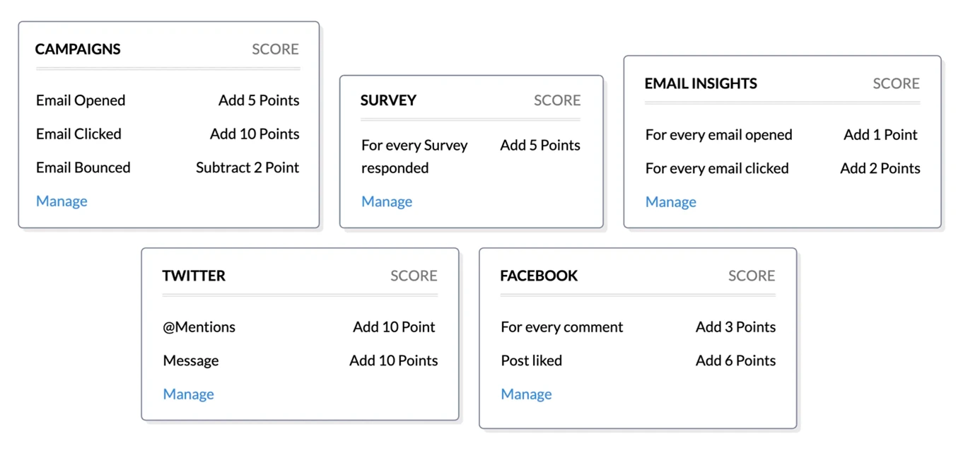Select the Post liked scoring rule

[531, 360]
